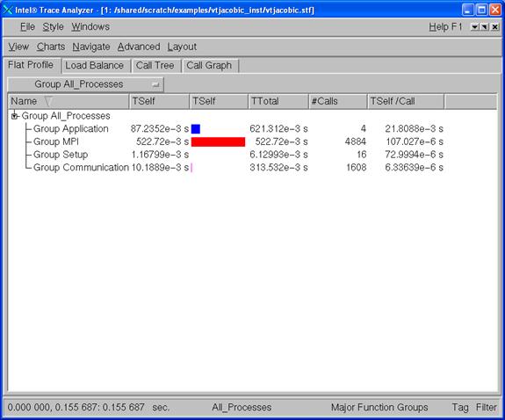The height and width of the screenshot is (420, 505).
Task: Click Filter in status bar
Action: click(487, 408)
